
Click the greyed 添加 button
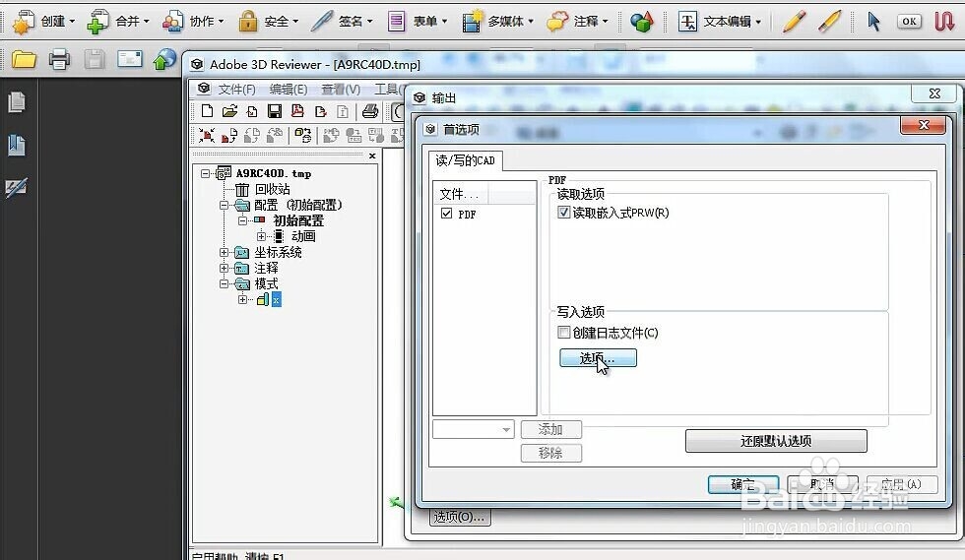[550, 429]
